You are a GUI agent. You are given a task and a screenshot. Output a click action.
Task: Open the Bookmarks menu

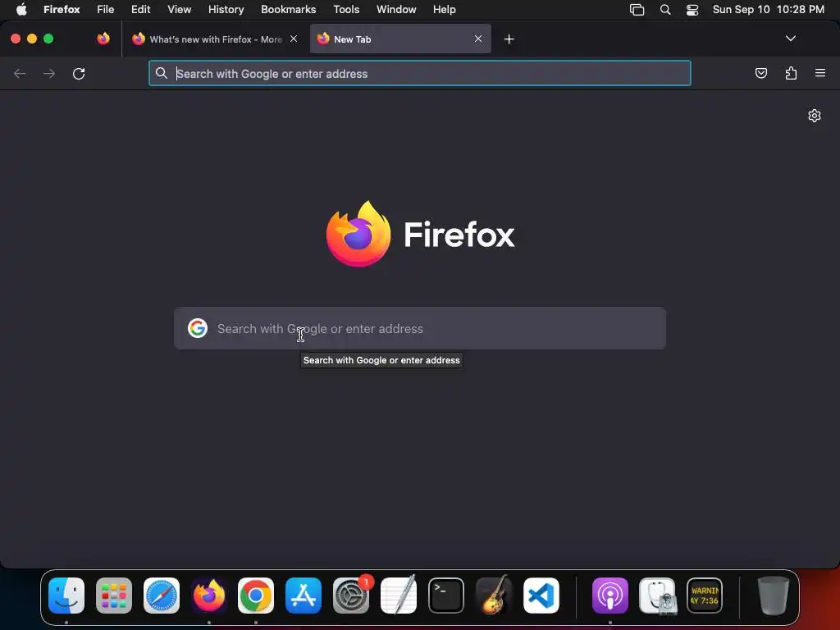(x=288, y=9)
